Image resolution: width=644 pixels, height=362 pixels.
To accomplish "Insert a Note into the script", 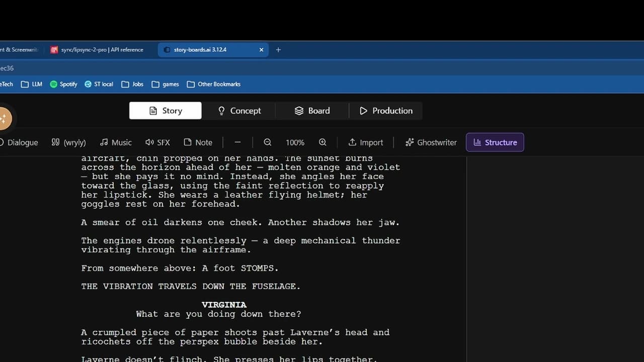I will 198,142.
